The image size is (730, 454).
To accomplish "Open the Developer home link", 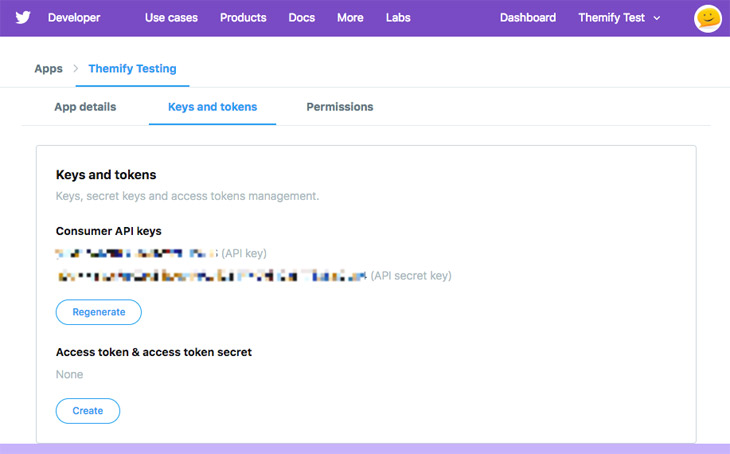I will (74, 18).
